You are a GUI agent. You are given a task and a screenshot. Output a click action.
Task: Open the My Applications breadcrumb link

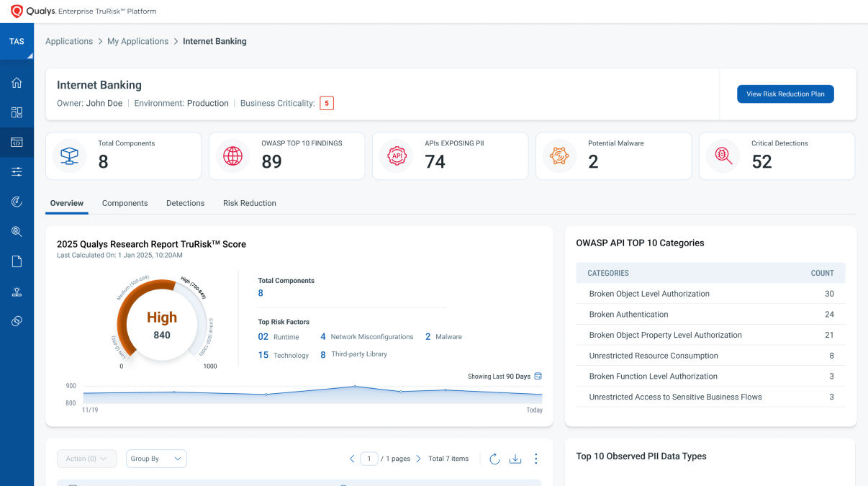tap(137, 41)
